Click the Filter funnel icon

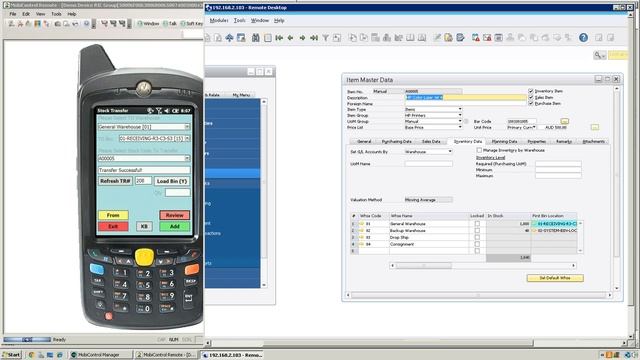pos(325,38)
